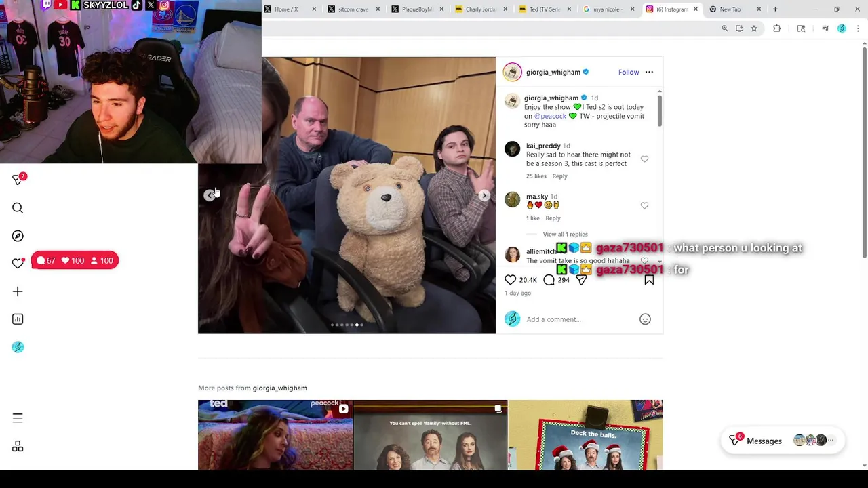Open the Chrome three-dot menu
The height and width of the screenshot is (488, 868).
[858, 28]
